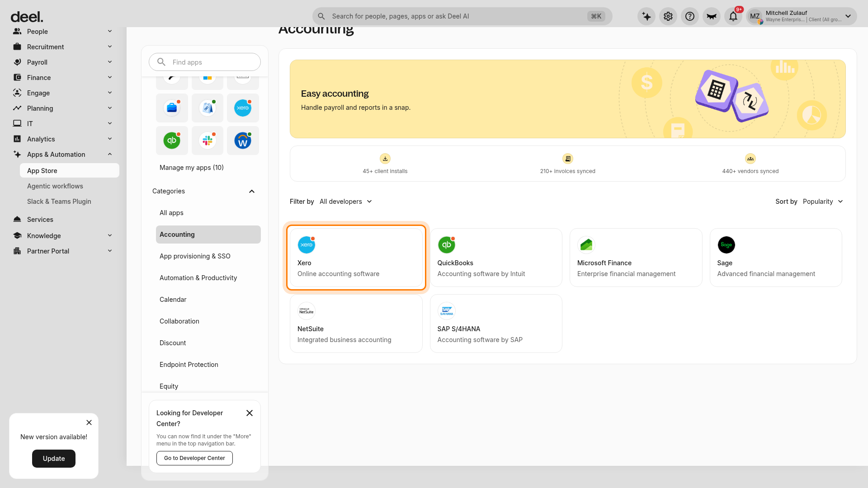Screen dimensions: 868x488
Task: Open the Xero online accounting software card
Action: [356, 258]
